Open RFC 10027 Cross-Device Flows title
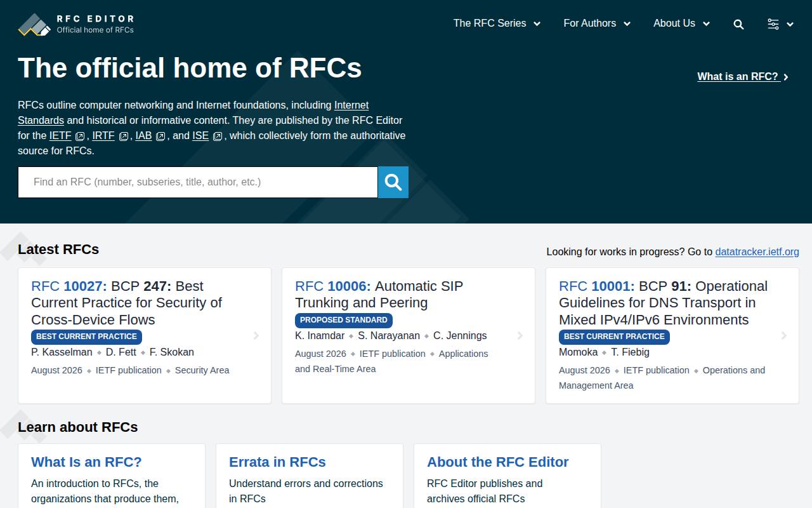The height and width of the screenshot is (508, 812). click(127, 303)
